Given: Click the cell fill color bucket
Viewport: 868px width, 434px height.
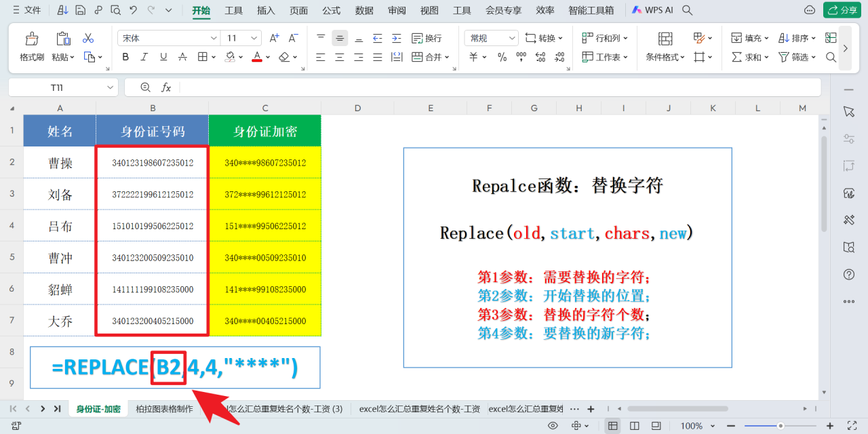Looking at the screenshot, I should pyautogui.click(x=230, y=57).
